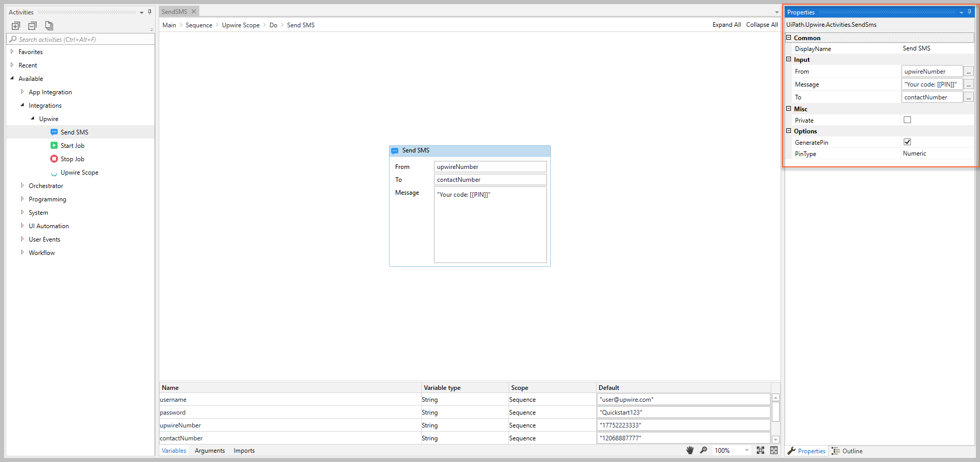Image resolution: width=980 pixels, height=462 pixels.
Task: Switch to the Imports tab
Action: 244,450
